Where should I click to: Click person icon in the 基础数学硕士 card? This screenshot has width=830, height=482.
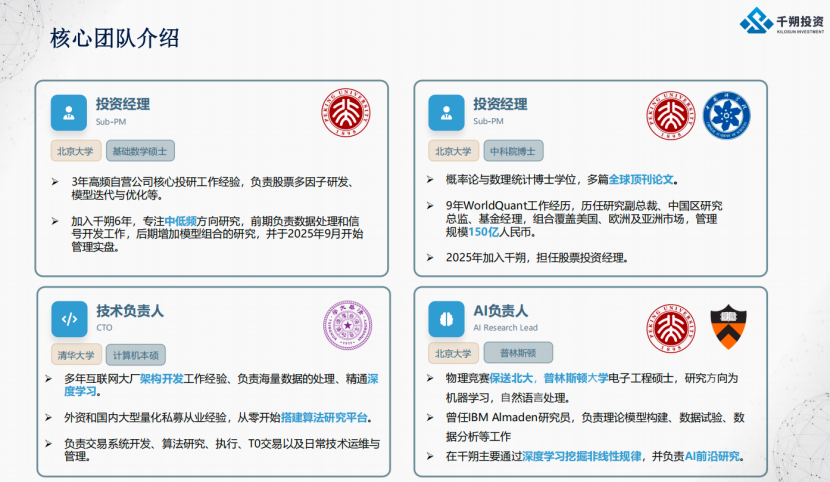tap(69, 113)
